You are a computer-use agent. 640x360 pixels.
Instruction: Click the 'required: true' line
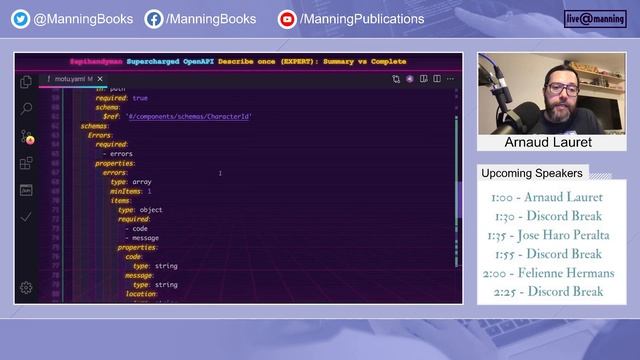click(122, 98)
